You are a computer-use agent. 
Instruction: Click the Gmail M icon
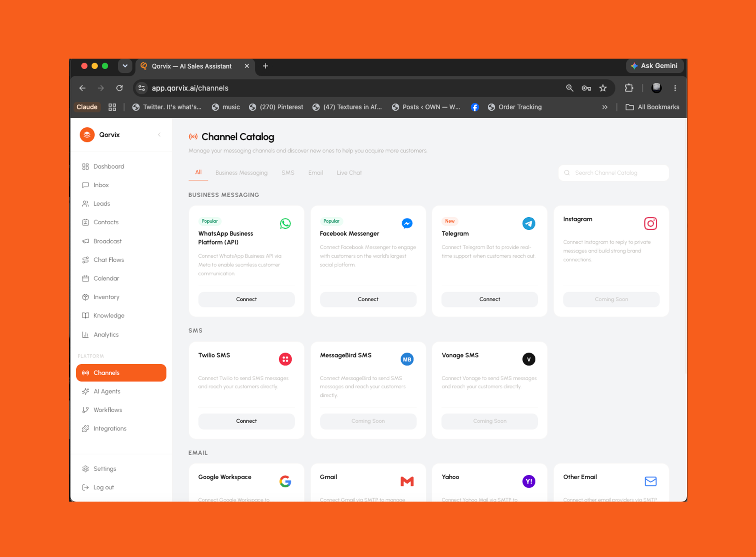click(407, 481)
